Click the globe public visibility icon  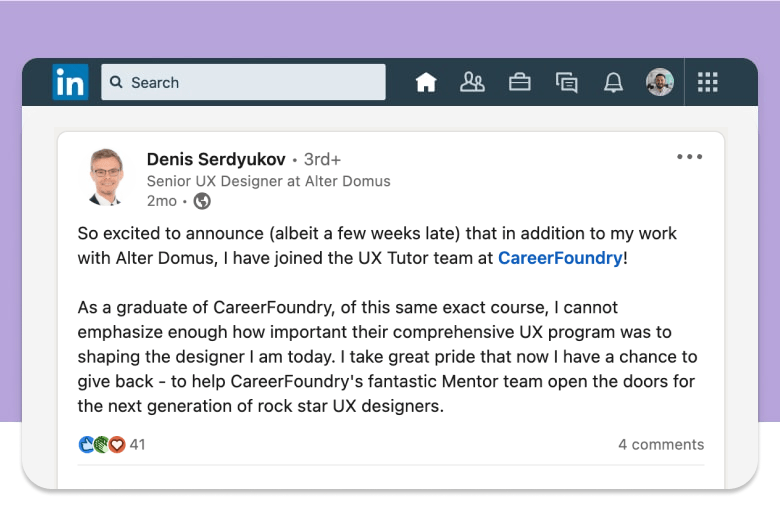coord(202,201)
